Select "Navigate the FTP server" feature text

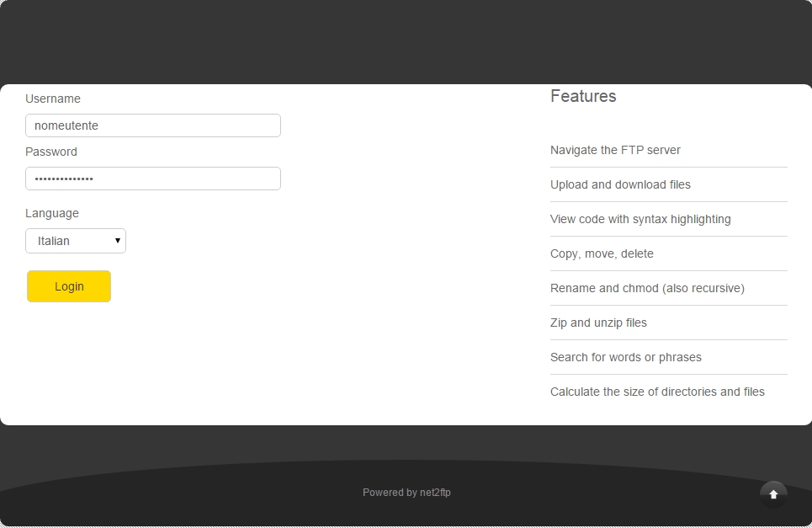click(615, 150)
